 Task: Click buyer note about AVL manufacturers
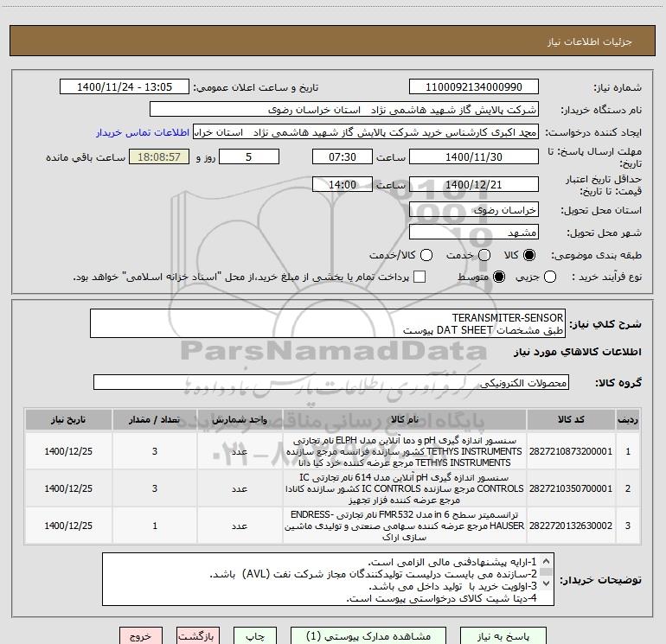374,574
